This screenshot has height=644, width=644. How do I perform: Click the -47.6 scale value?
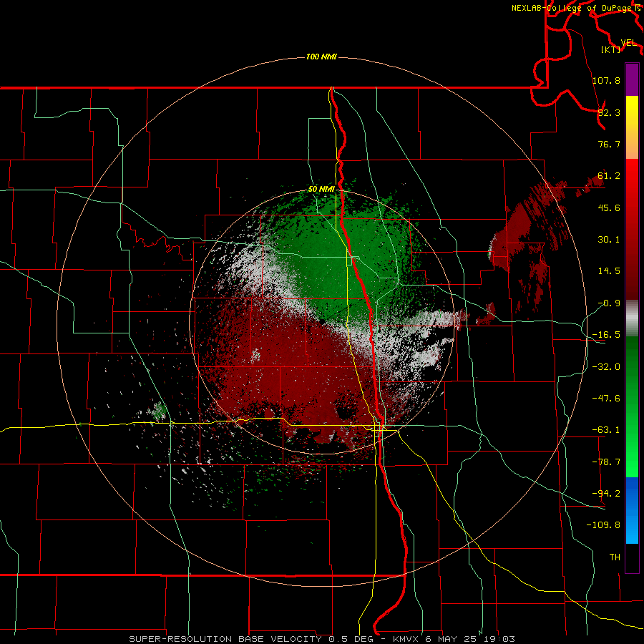click(x=606, y=399)
